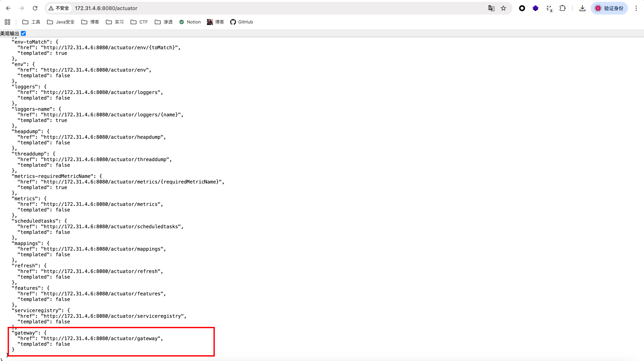This screenshot has width=644, height=361.
Task: Open the apps grid icon
Action: pyautogui.click(x=7, y=22)
